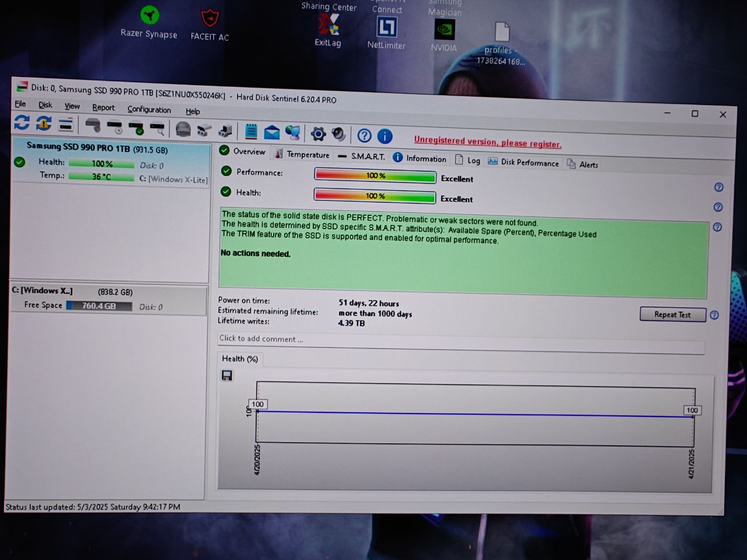The image size is (747, 560).
Task: Click the blue envelope e-mail toolbar icon
Action: coord(272,132)
